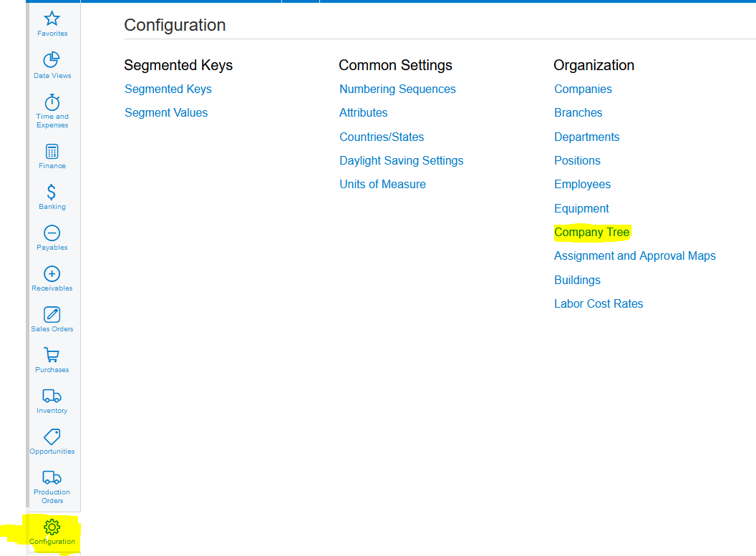
Task: Go to Numbering Sequences settings
Action: [x=397, y=89]
